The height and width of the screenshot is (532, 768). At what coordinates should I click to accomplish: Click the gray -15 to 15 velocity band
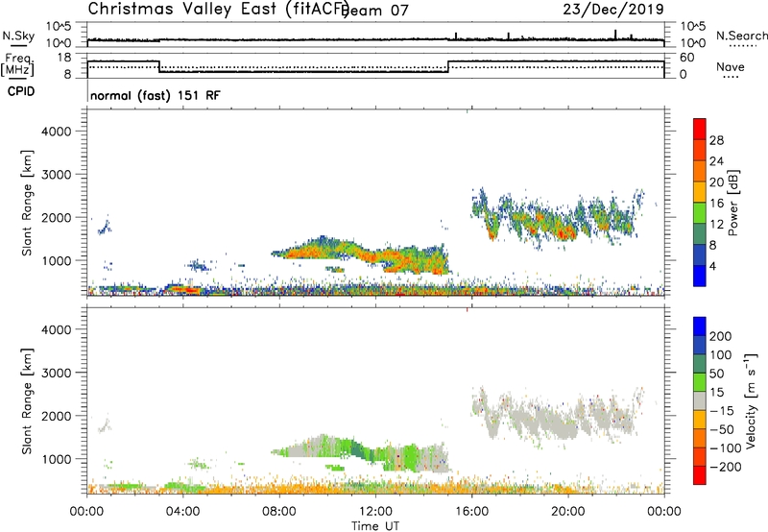click(x=700, y=400)
